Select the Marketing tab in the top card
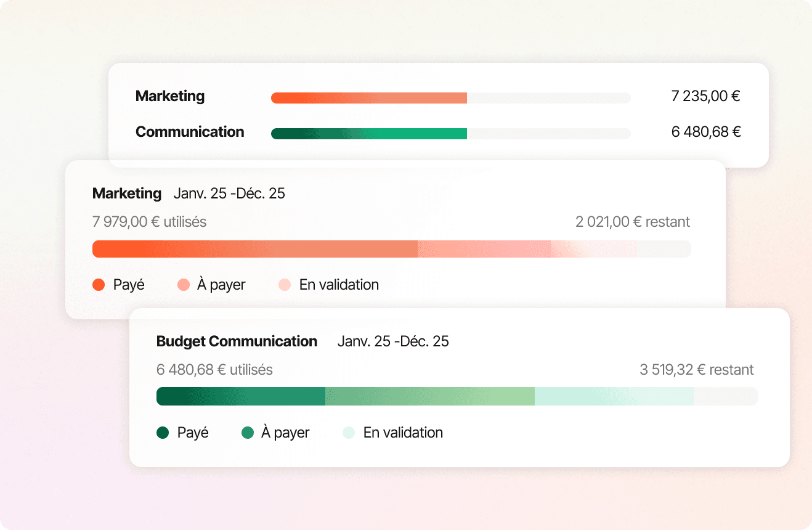812x530 pixels. 170,96
